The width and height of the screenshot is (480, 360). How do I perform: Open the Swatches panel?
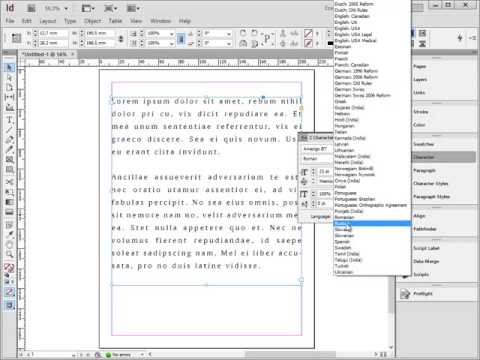coord(423,144)
